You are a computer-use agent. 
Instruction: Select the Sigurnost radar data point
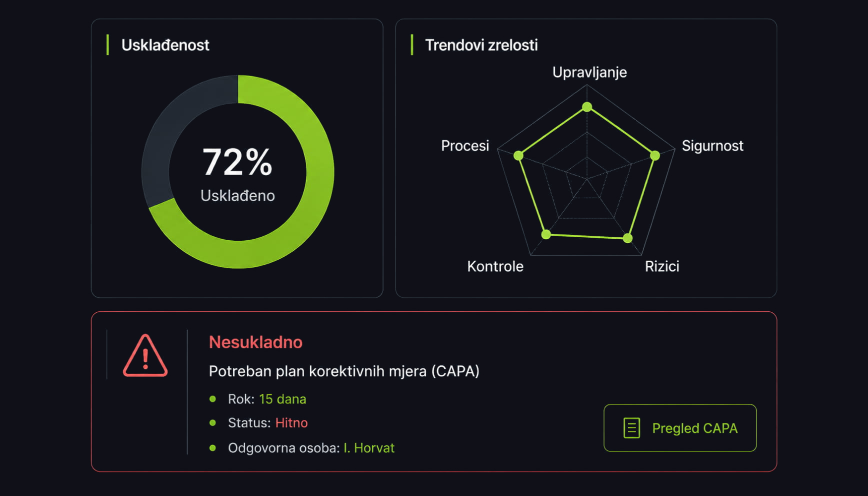654,156
